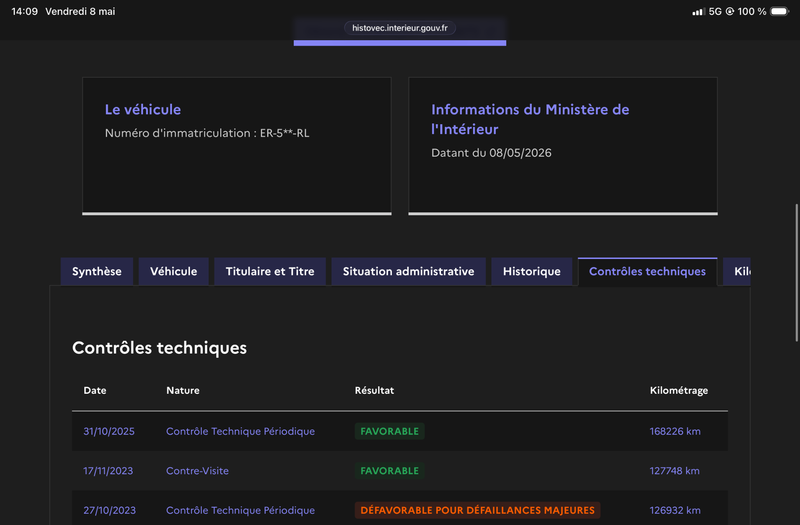This screenshot has width=800, height=525.
Task: Switch to the Véhicule tab
Action: (173, 271)
